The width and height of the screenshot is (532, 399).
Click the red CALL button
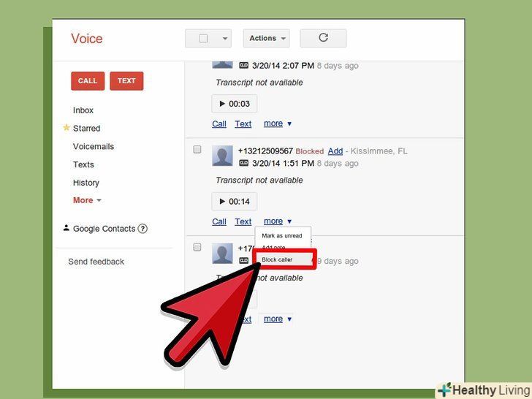tap(88, 80)
